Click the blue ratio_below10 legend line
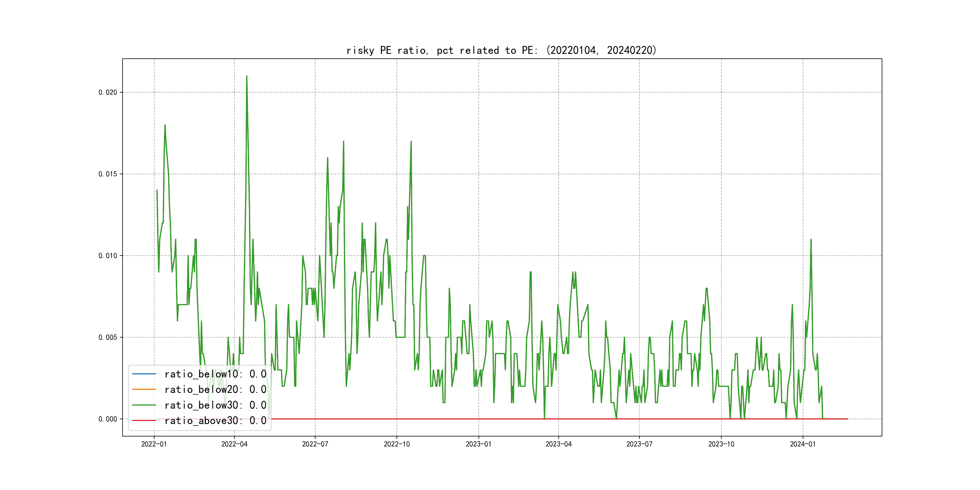 click(x=144, y=374)
